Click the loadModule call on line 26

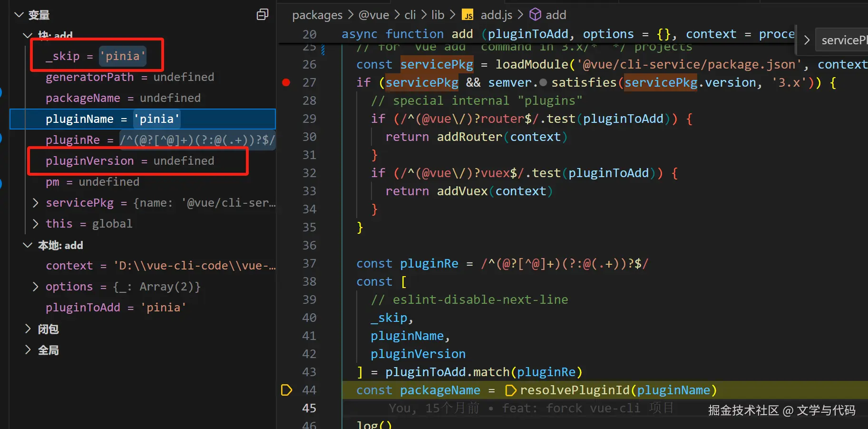532,65
